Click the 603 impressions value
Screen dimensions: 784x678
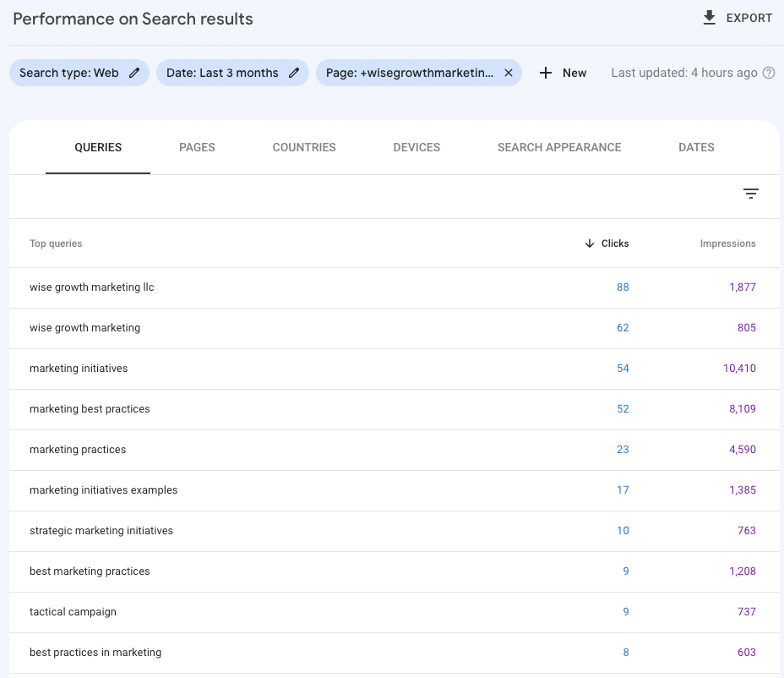pos(747,652)
